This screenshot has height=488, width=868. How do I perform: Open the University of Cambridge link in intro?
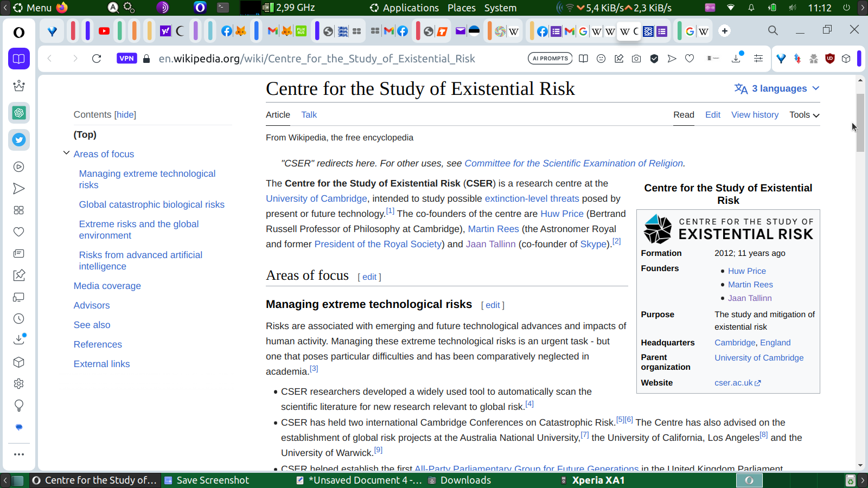click(316, 198)
